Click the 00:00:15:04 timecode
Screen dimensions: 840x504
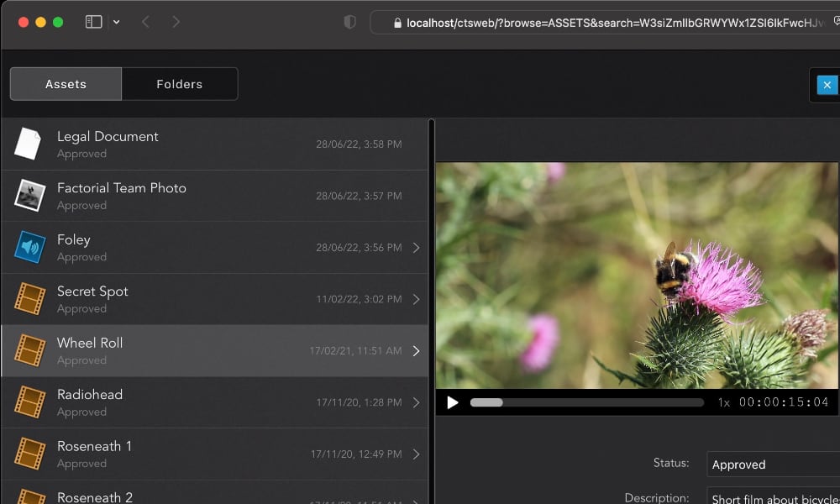784,402
